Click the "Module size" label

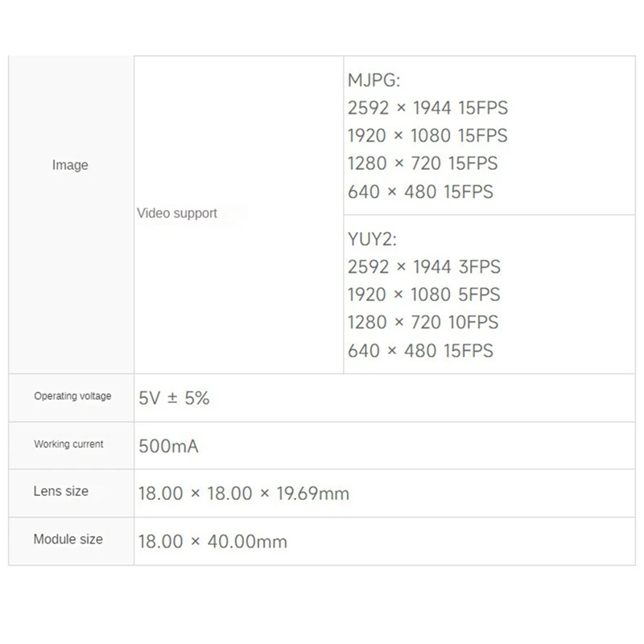[68, 539]
